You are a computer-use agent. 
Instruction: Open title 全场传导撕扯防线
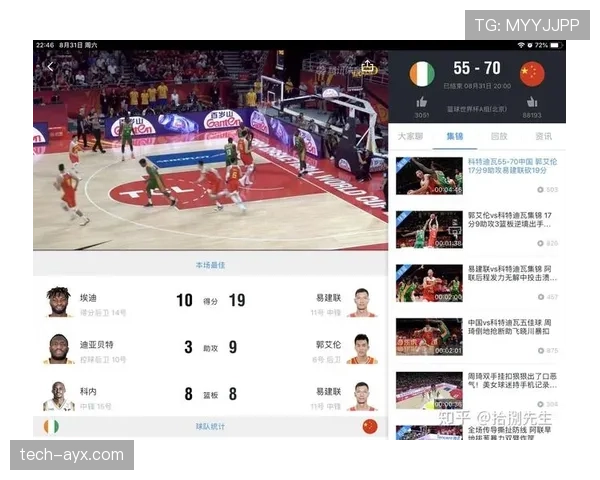point(510,433)
